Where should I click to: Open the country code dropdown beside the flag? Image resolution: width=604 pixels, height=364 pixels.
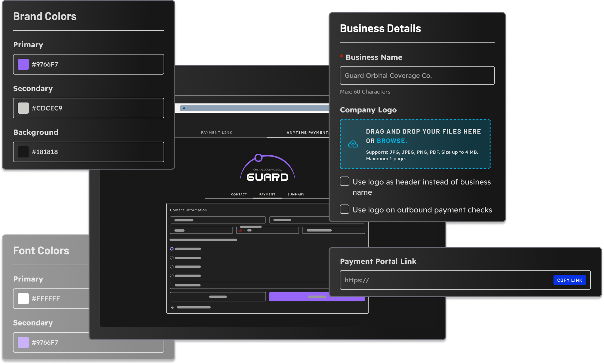(x=245, y=230)
